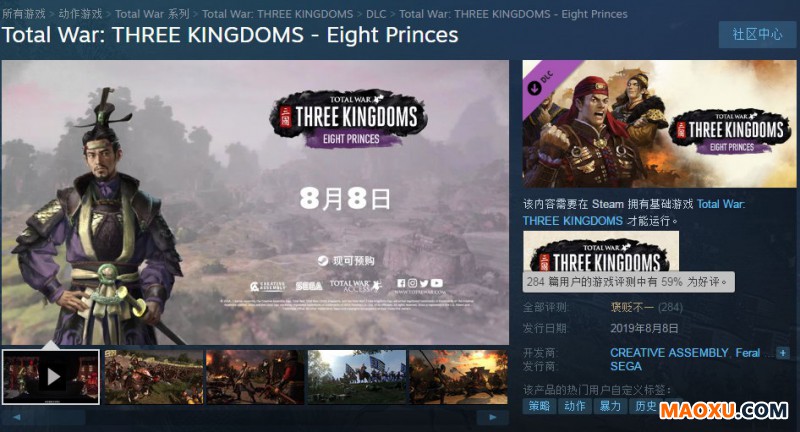This screenshot has height=432, width=800.
Task: Select the 暴力 user tag
Action: pyautogui.click(x=610, y=406)
